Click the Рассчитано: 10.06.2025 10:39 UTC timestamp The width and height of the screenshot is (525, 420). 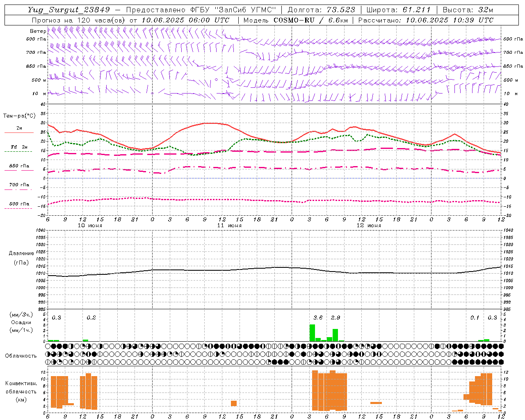pyautogui.click(x=426, y=20)
